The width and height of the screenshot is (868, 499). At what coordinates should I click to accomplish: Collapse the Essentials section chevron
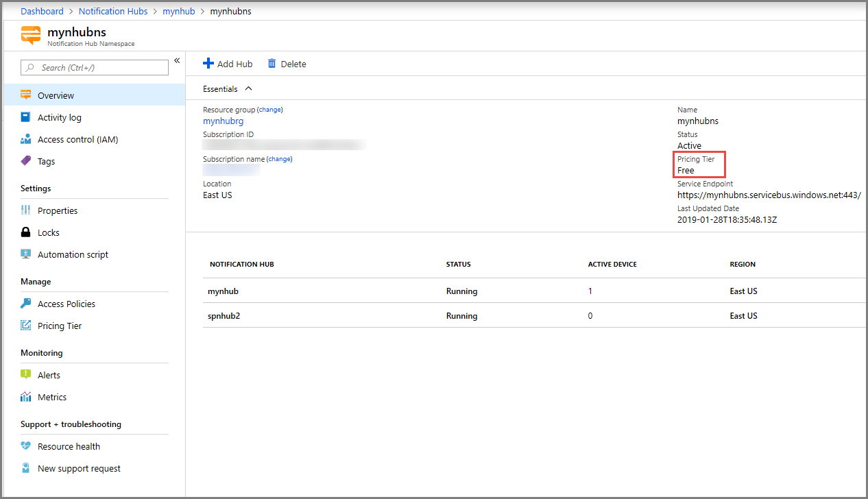(248, 88)
